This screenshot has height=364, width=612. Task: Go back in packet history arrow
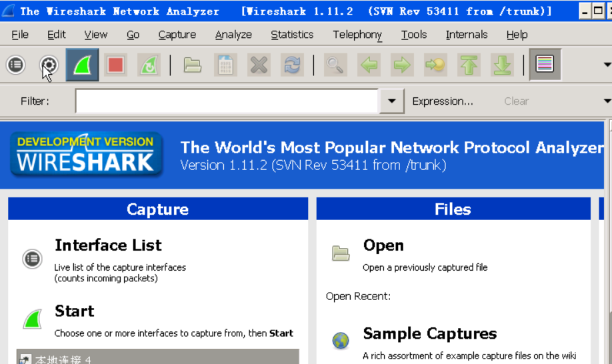click(x=369, y=65)
